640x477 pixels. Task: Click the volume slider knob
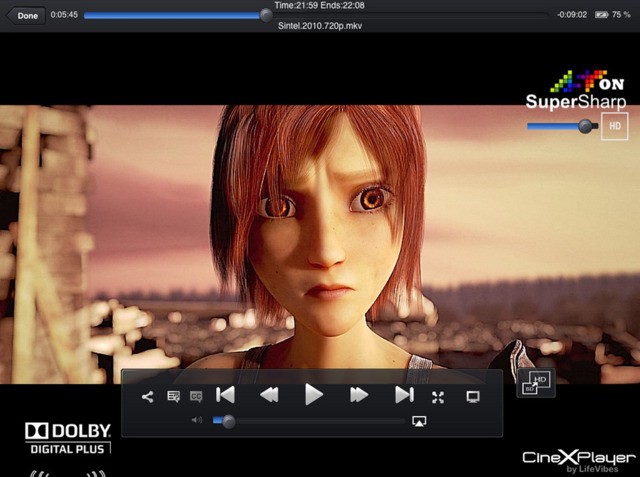pos(229,422)
